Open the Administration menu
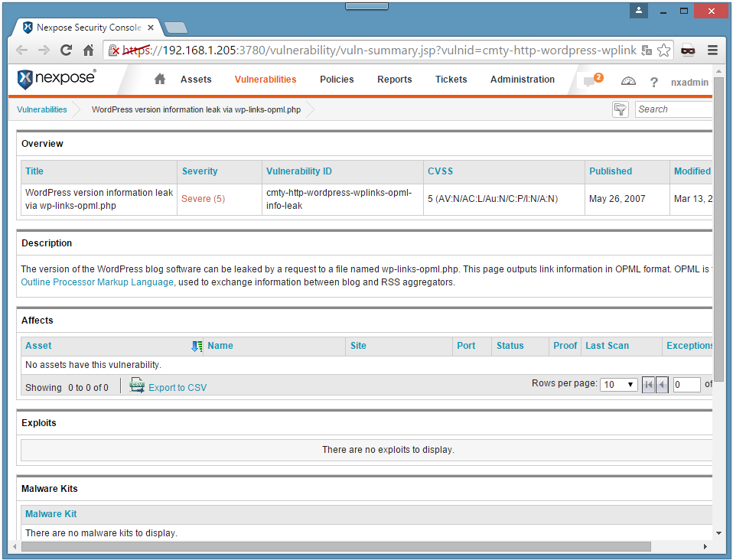The image size is (733, 560). [523, 80]
